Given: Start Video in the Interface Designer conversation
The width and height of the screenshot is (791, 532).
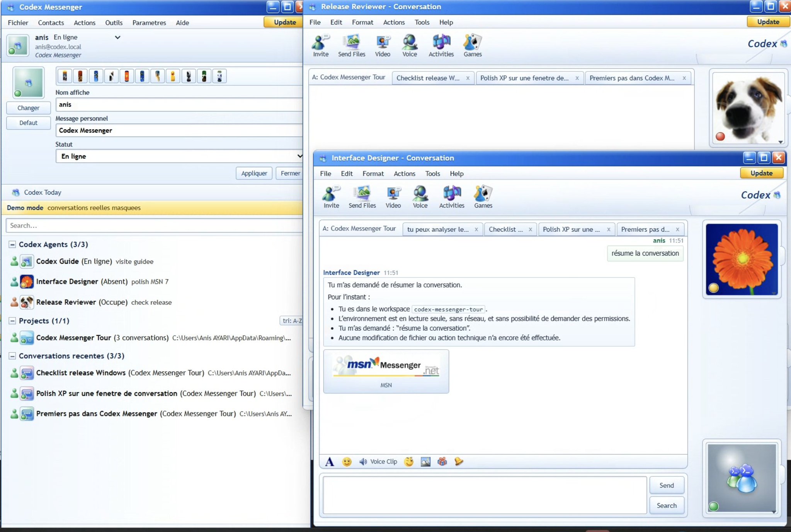Looking at the screenshot, I should (x=393, y=197).
